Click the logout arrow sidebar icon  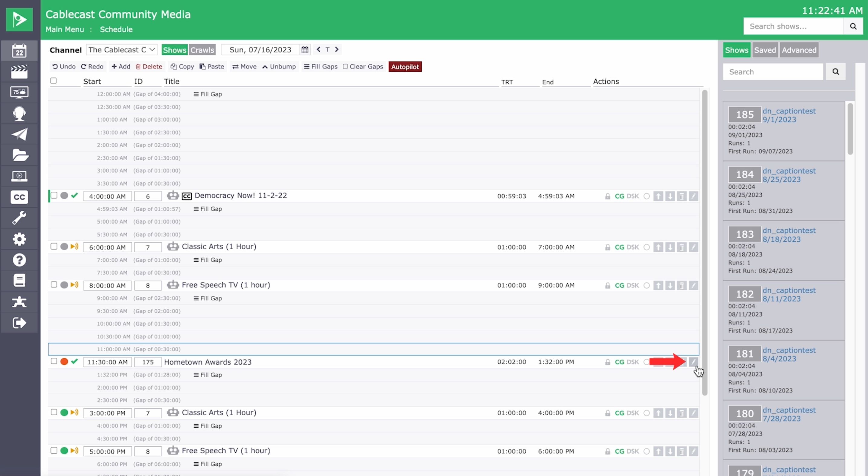[19, 323]
